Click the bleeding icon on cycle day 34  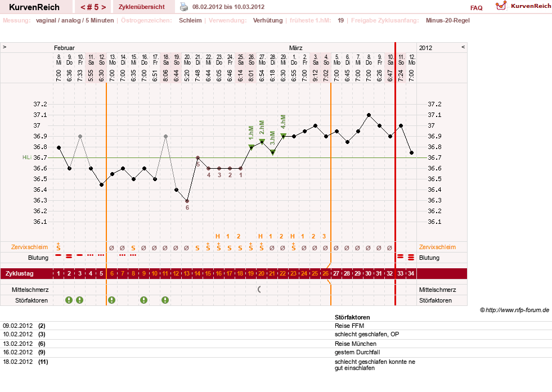[411, 258]
